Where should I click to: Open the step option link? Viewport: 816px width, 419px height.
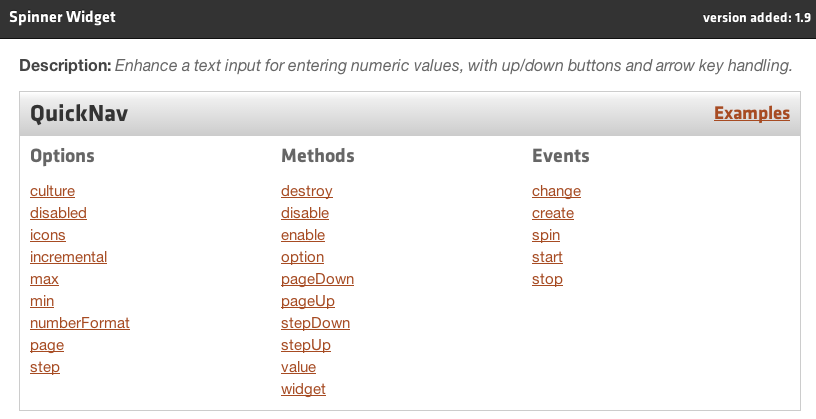(45, 367)
